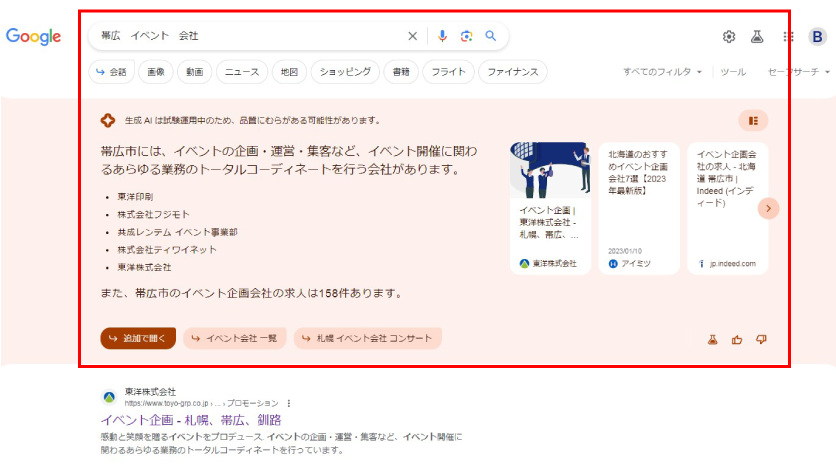Clear the search box text
Image resolution: width=836 pixels, height=473 pixels.
pyautogui.click(x=412, y=36)
